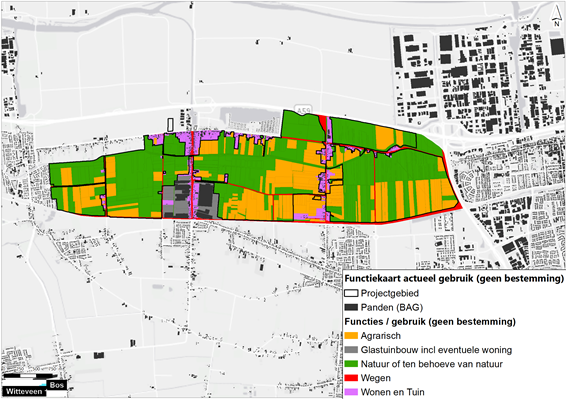The width and height of the screenshot is (566, 399).
Task: Click the Agrarisch legend text label
Action: point(381,335)
